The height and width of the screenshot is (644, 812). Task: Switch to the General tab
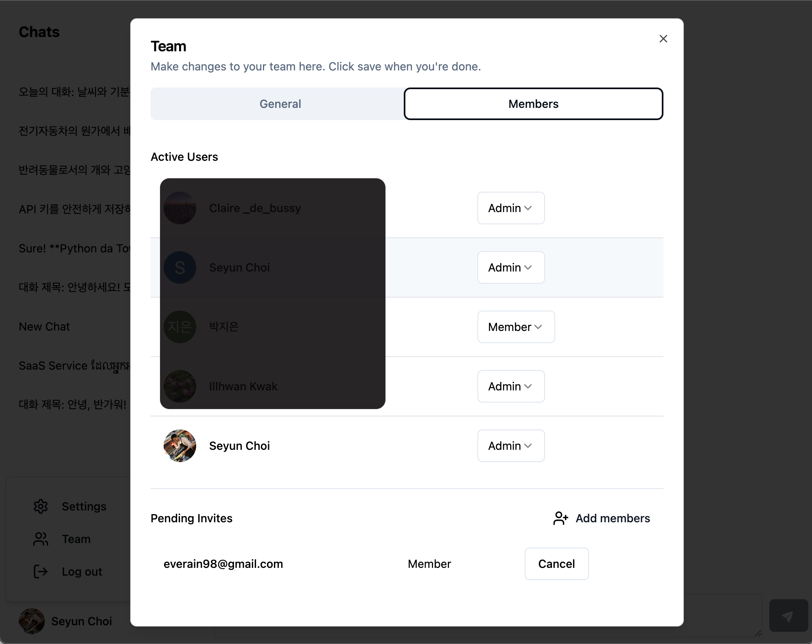[280, 104]
